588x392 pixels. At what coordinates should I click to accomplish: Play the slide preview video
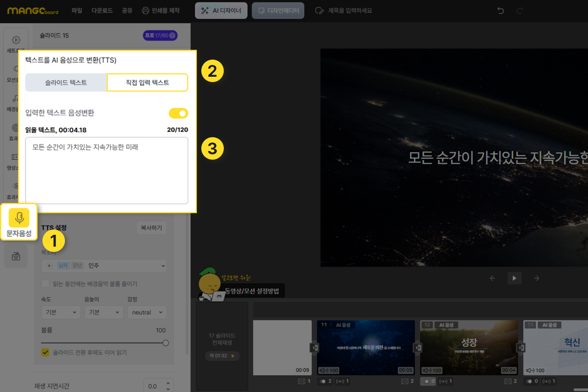coord(514,278)
